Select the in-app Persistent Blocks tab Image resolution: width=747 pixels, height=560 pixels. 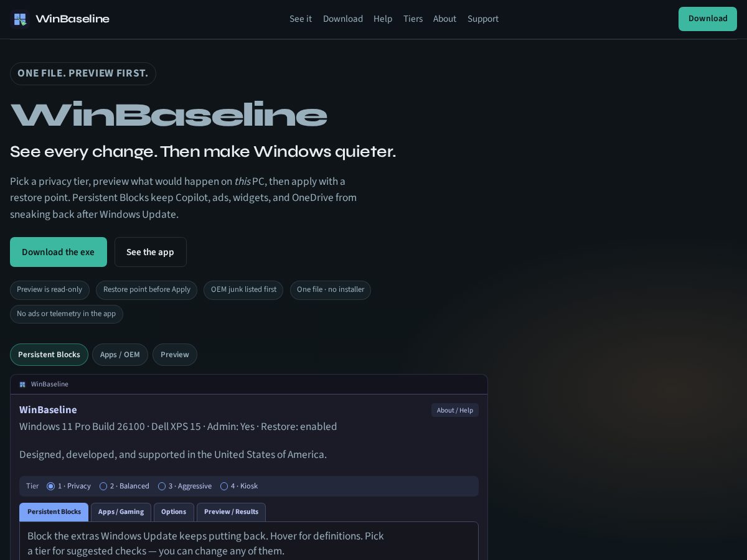point(54,512)
